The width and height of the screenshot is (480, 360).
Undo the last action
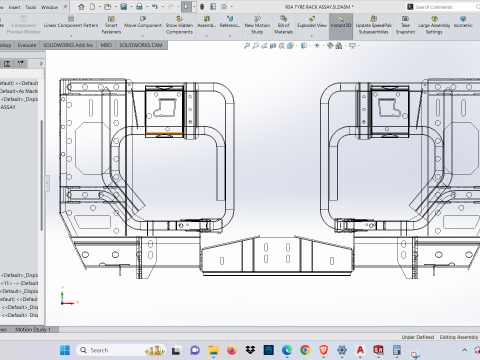coord(155,7)
